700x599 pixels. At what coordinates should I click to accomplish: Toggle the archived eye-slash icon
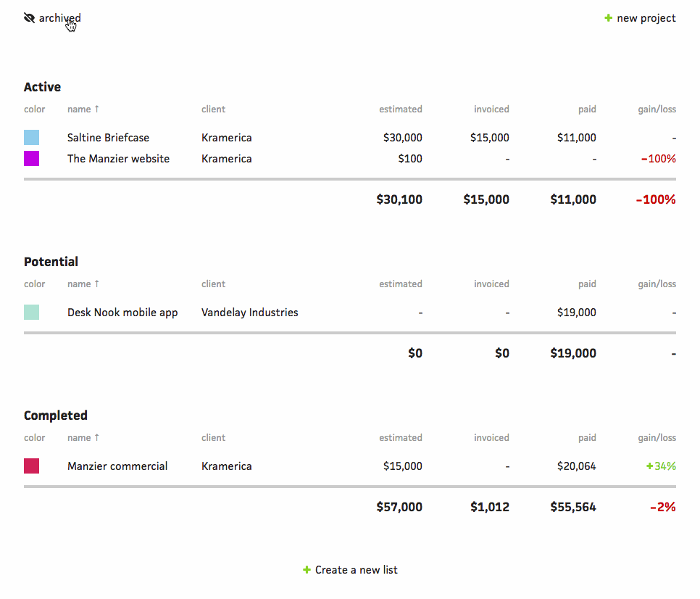point(29,18)
